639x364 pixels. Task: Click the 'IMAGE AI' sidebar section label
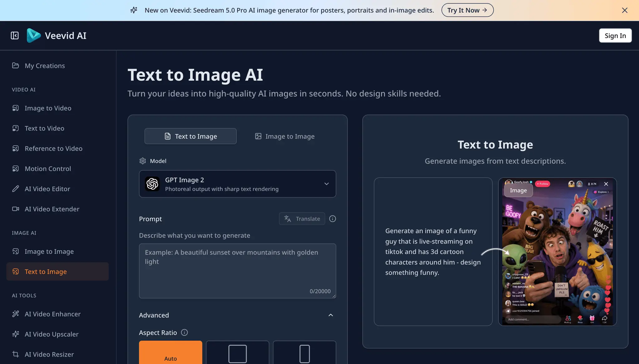tap(24, 233)
